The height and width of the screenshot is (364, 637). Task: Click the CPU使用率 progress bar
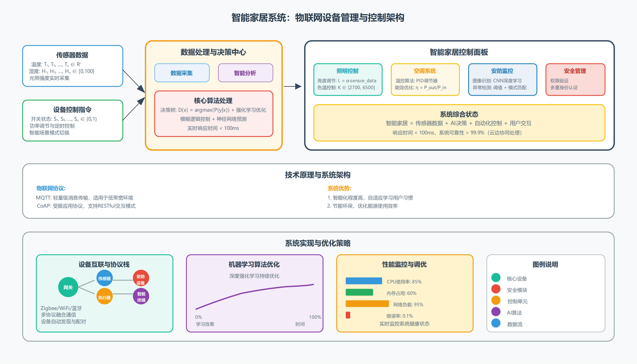(x=364, y=281)
